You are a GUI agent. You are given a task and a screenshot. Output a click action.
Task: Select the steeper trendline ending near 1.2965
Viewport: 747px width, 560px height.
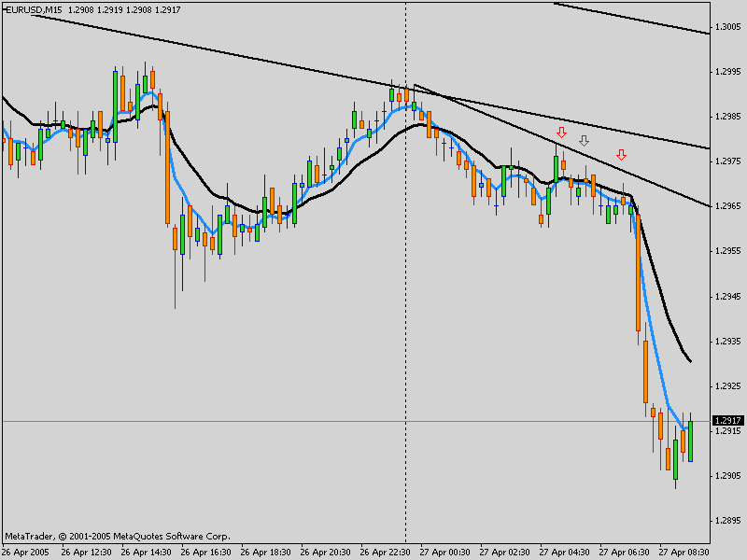pyautogui.click(x=562, y=146)
